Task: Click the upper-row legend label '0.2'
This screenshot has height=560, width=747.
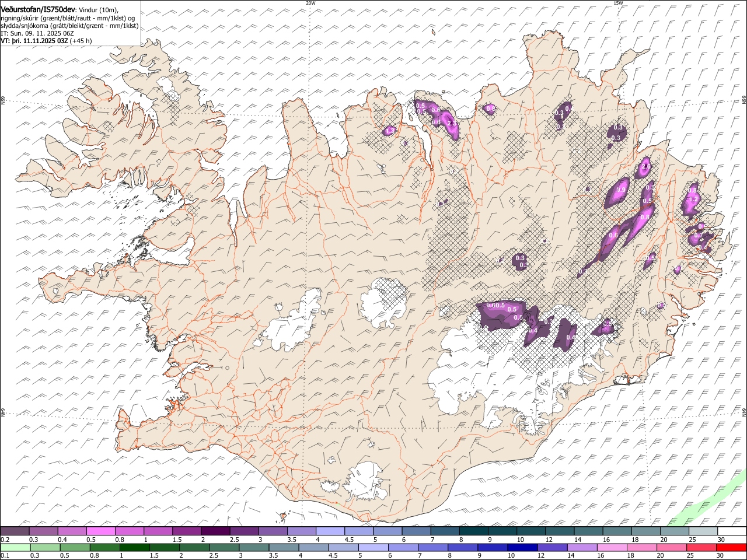Action: click(x=4, y=540)
